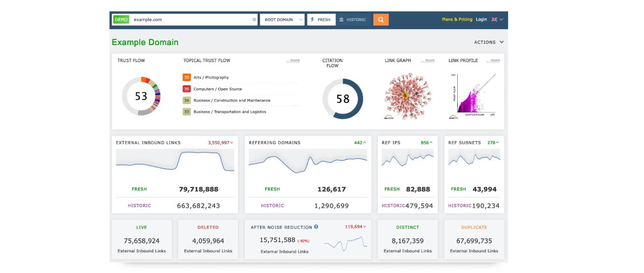Click the External Inbound Links trend chart

click(x=175, y=161)
